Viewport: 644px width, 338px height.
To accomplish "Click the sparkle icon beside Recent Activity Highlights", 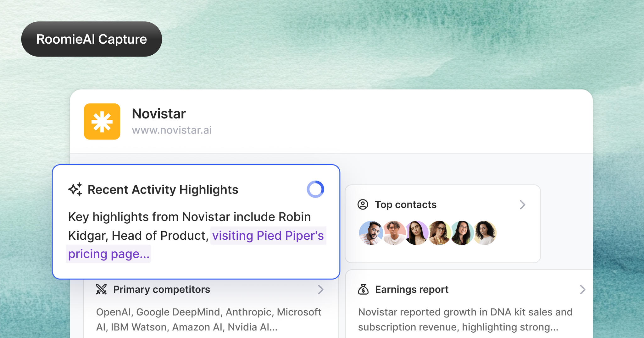I will [75, 189].
